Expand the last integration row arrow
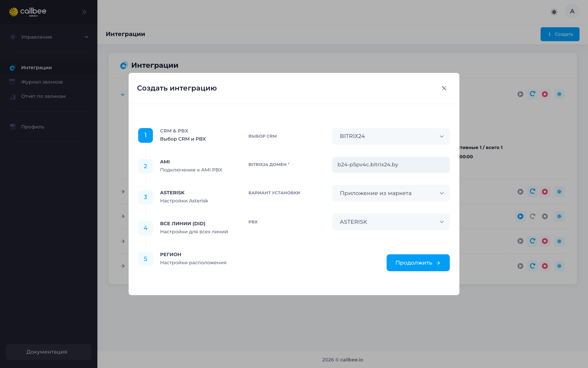 pos(123,266)
